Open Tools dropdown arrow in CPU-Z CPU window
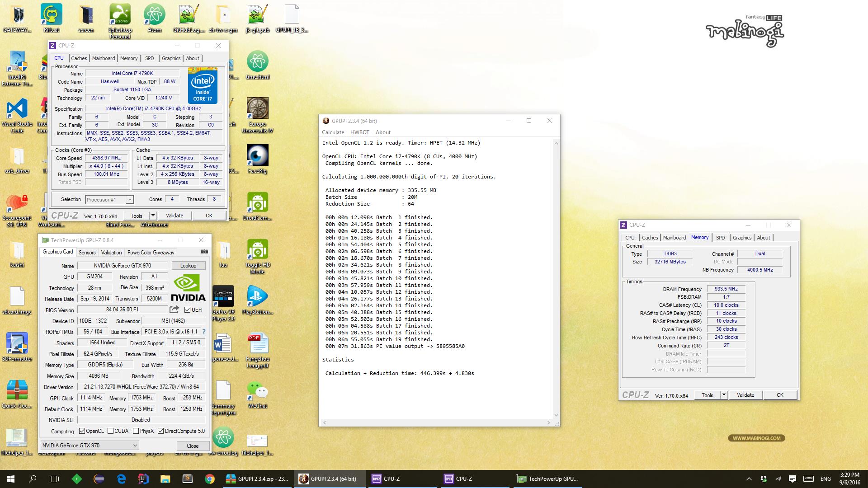Image resolution: width=868 pixels, height=488 pixels. coord(153,216)
